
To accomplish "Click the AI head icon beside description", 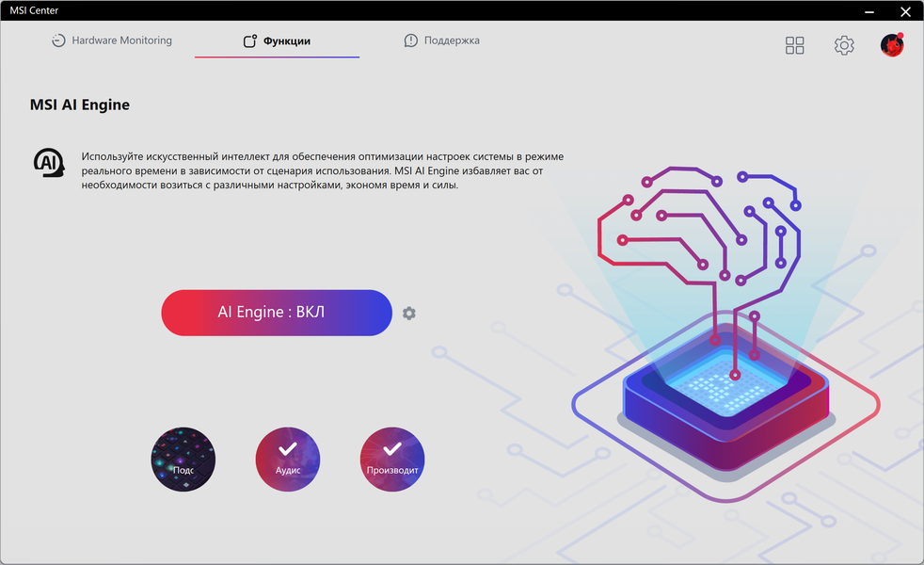I will [x=48, y=163].
